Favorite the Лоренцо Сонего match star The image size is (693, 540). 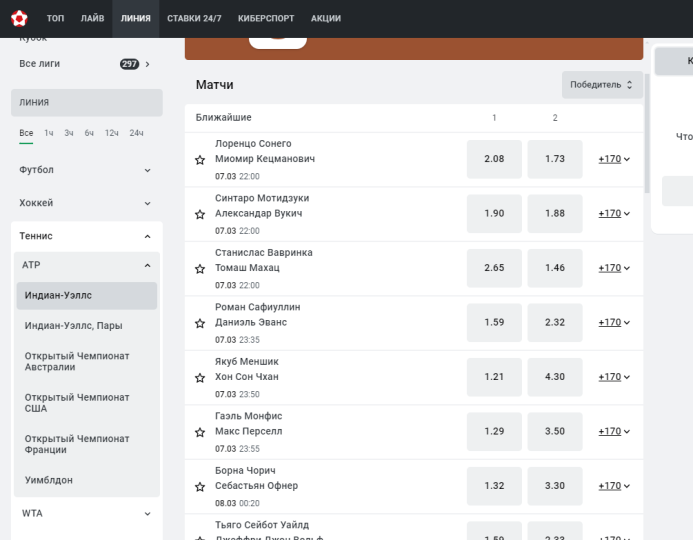coord(200,160)
